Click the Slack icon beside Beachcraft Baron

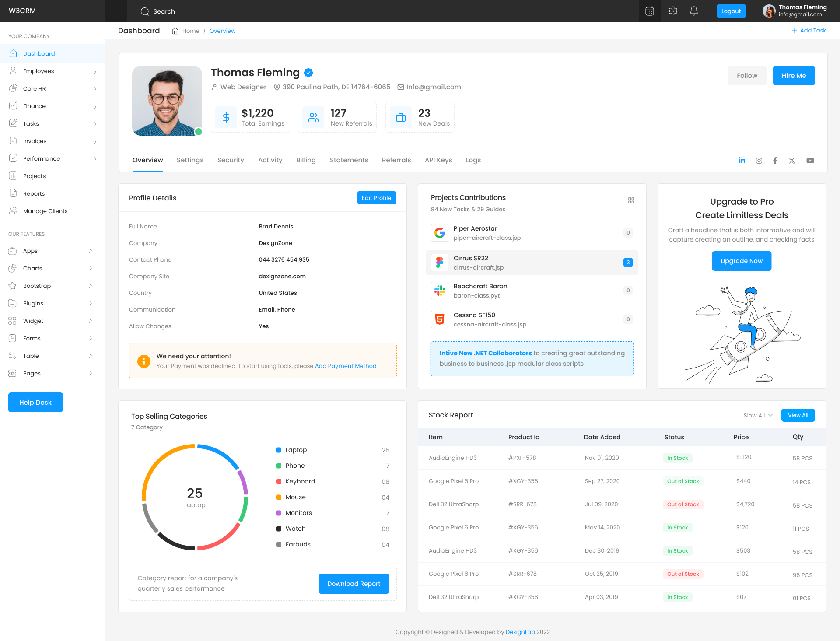(439, 290)
